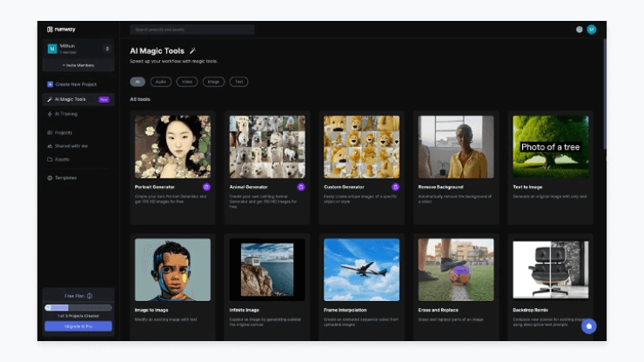Click the purple badge on Animal Generator
644x362 pixels.
pos(301,186)
